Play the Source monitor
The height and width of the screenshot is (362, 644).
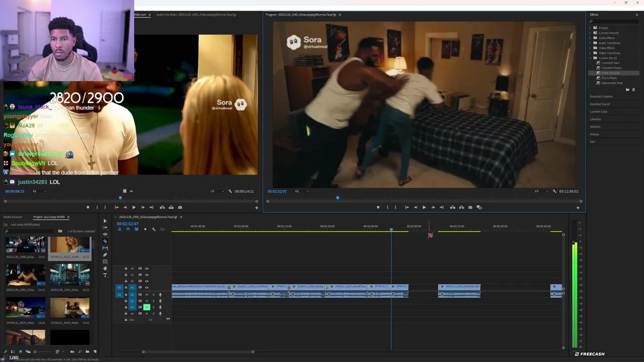[134, 207]
